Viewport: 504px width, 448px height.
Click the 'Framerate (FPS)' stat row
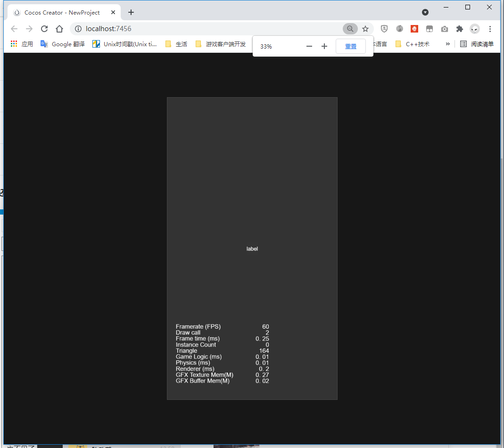tap(222, 327)
